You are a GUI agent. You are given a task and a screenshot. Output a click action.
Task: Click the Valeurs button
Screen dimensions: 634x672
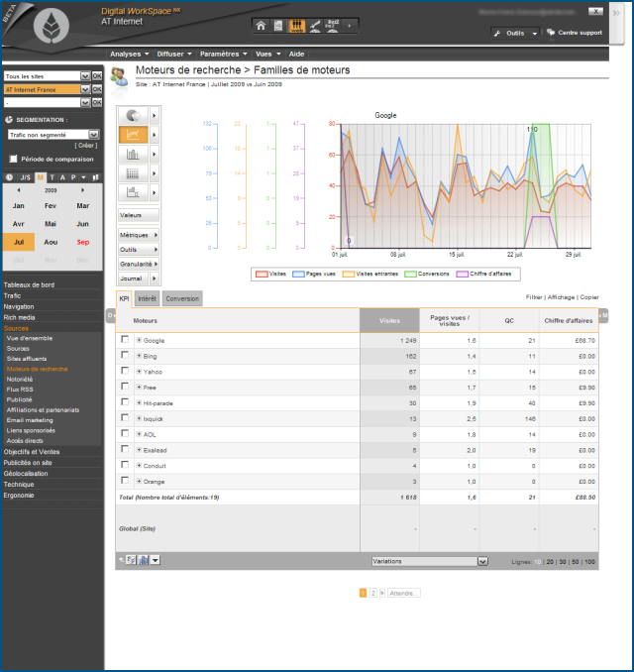[x=139, y=215]
